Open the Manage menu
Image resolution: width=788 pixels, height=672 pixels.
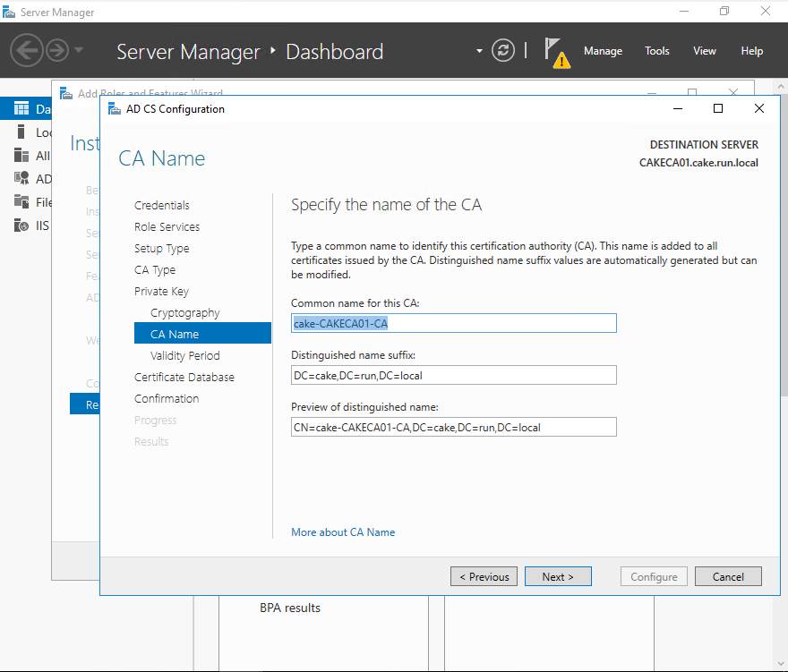pyautogui.click(x=603, y=51)
